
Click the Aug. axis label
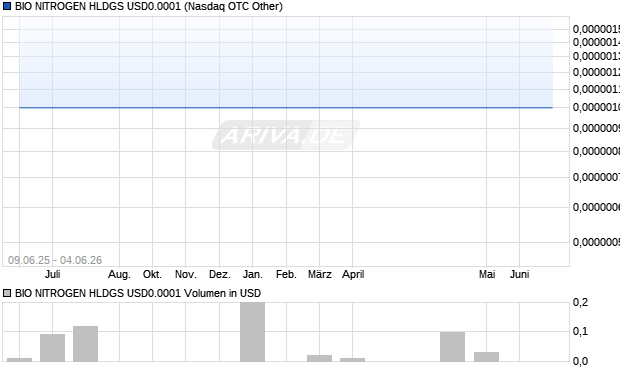(119, 274)
